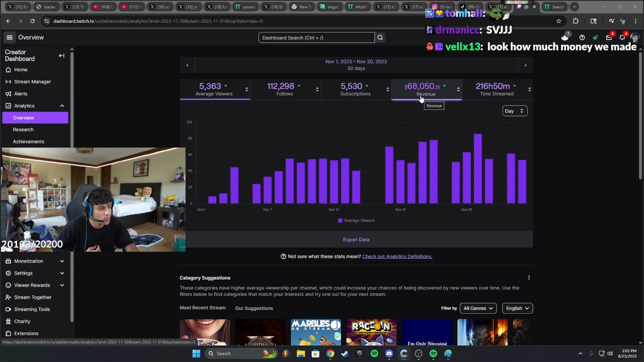Image resolution: width=644 pixels, height=362 pixels.
Task: Open the Windows Start menu
Action: tap(196, 354)
